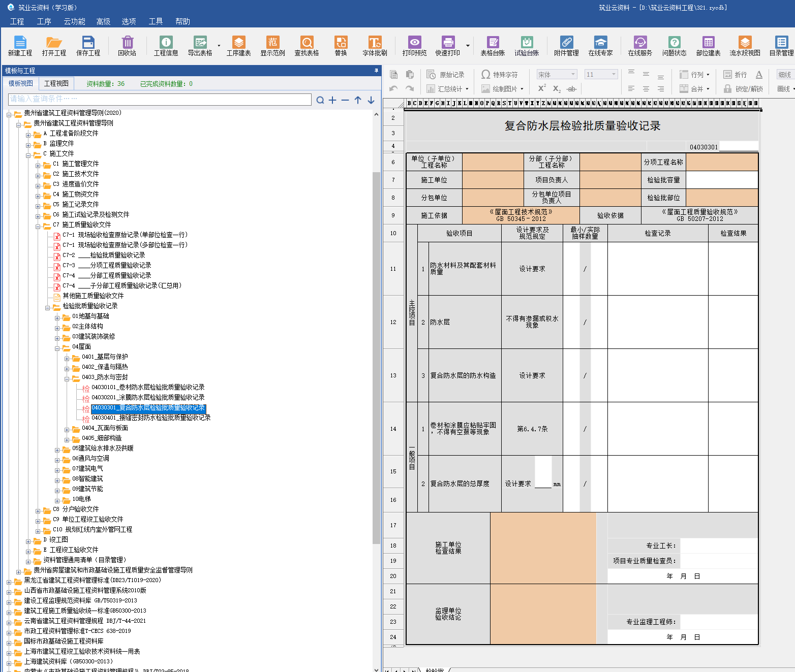Open the 工序建表 tool
This screenshot has width=795, height=672.
(238, 46)
